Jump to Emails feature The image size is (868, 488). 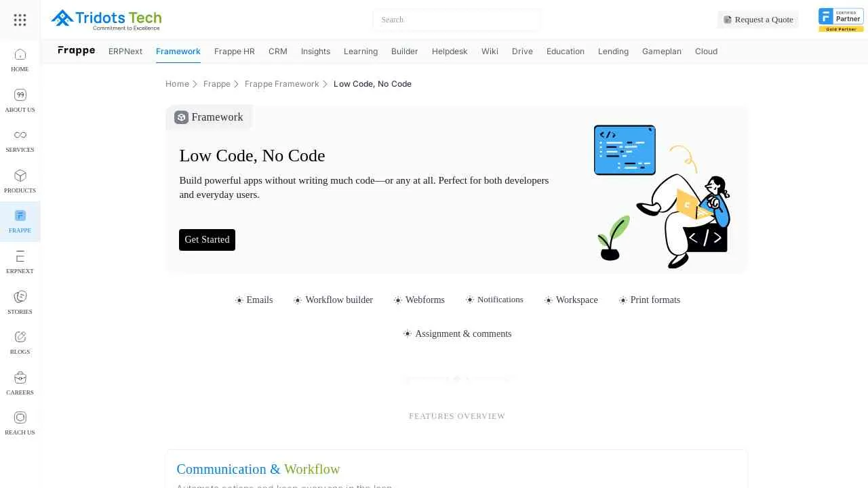[254, 300]
